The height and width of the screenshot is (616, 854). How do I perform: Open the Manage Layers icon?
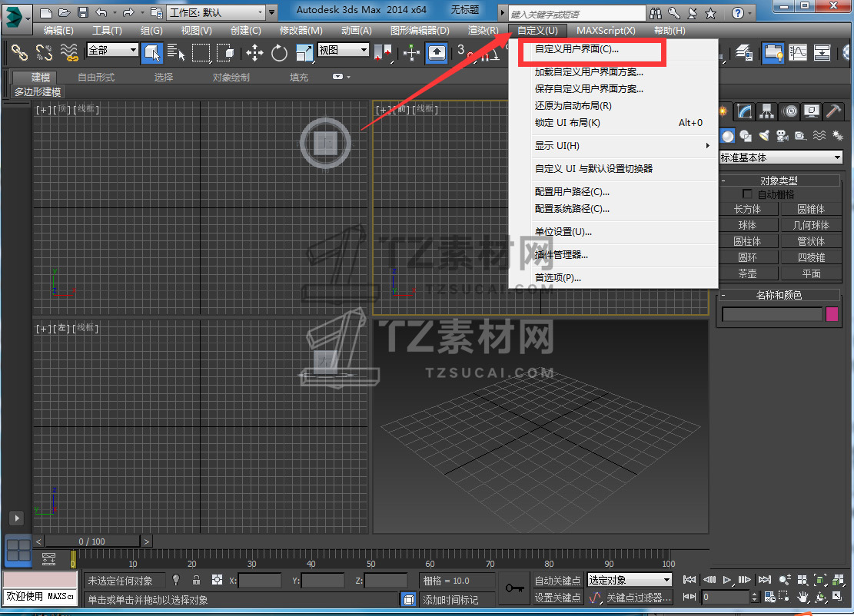[x=744, y=53]
